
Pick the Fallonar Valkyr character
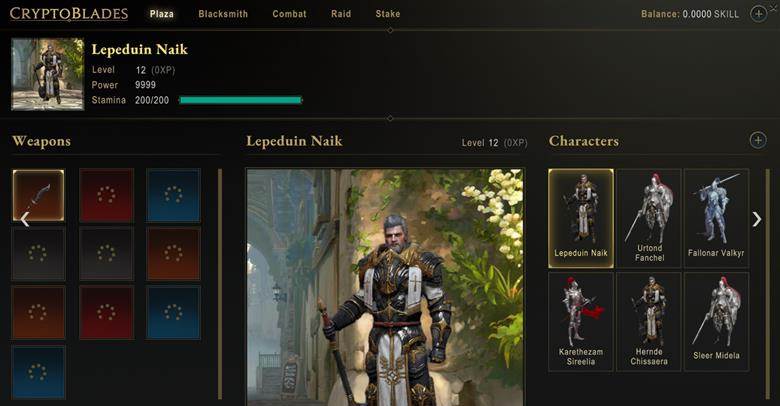(x=716, y=218)
